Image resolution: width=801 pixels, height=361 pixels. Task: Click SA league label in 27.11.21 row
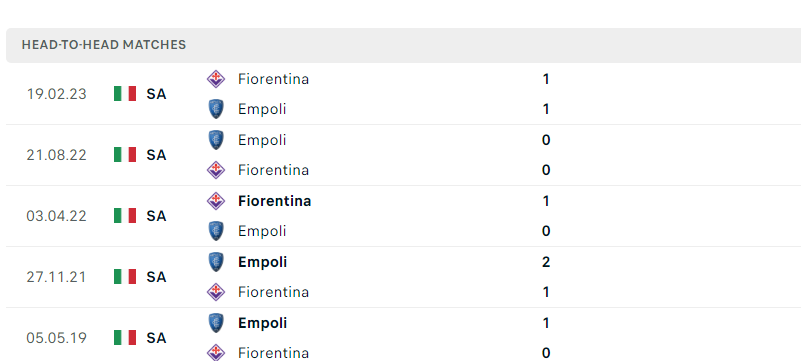156,277
